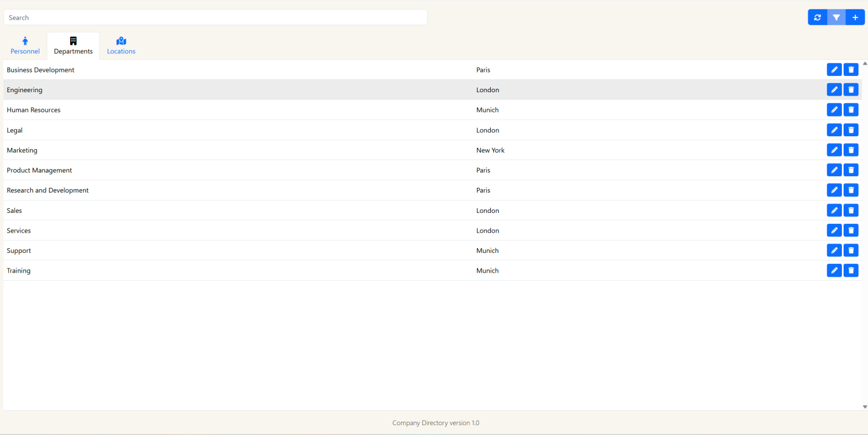This screenshot has height=435, width=868.
Task: Click the plus add button
Action: pos(855,17)
